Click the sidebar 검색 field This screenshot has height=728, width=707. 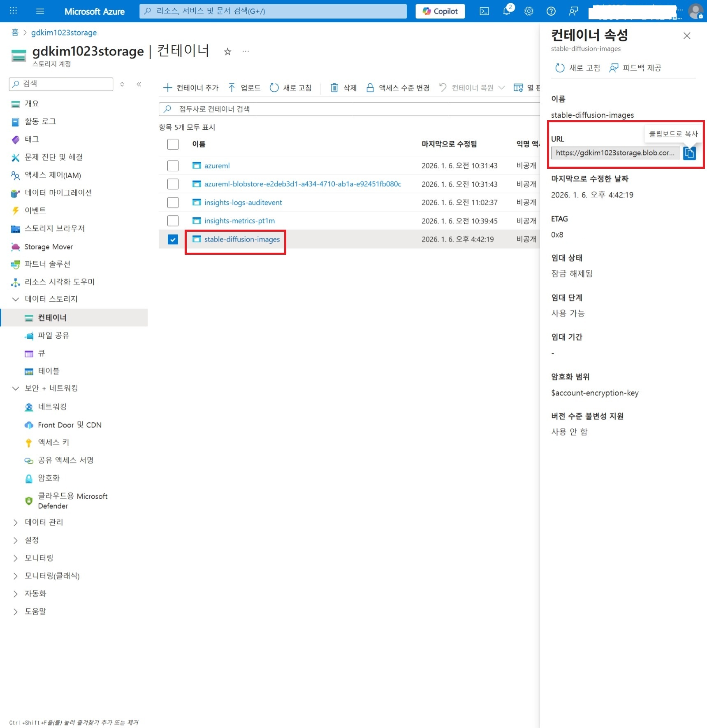61,84
